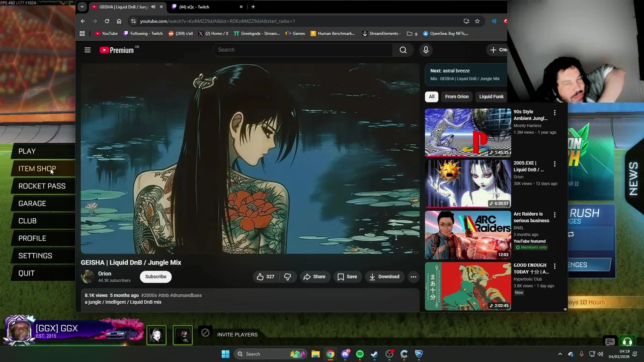The image size is (644, 362).
Task: Open the Following - Twitch bookmark
Action: (x=143, y=34)
